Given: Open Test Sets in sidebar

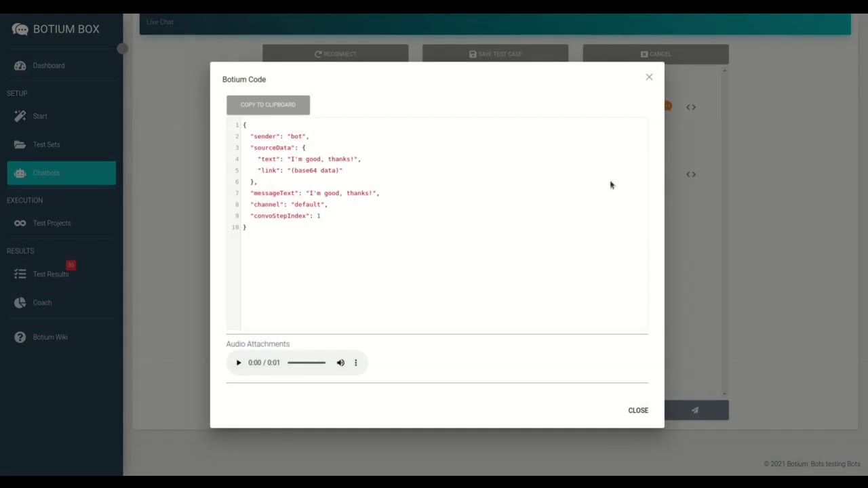Looking at the screenshot, I should pyautogui.click(x=61, y=144).
